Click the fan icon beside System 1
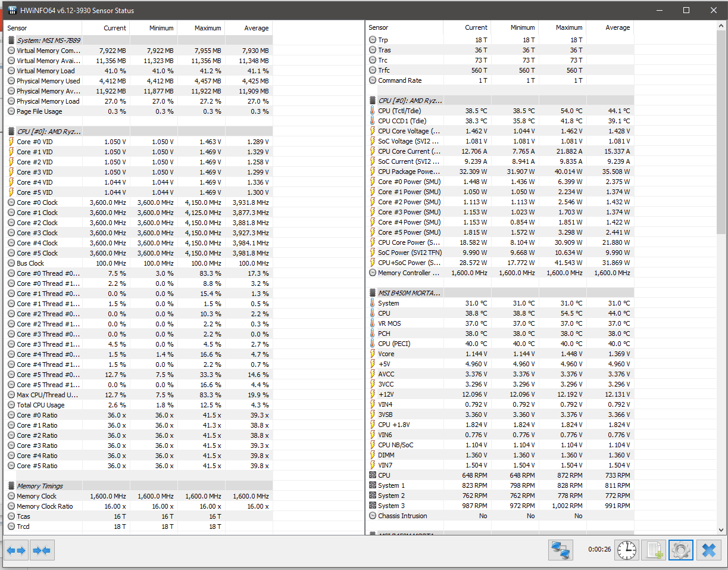Image resolution: width=728 pixels, height=570 pixels. coord(373,485)
